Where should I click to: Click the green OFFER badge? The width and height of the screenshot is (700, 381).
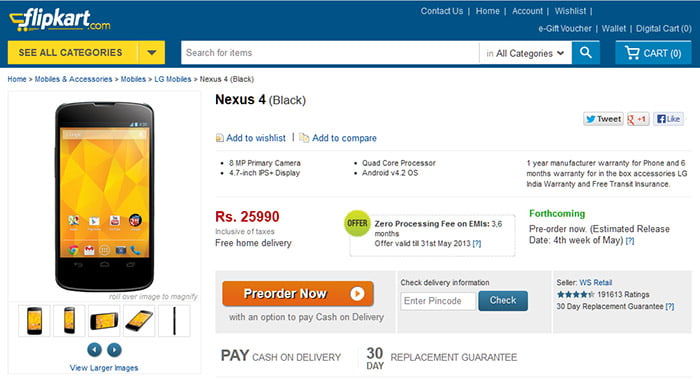[x=357, y=223]
